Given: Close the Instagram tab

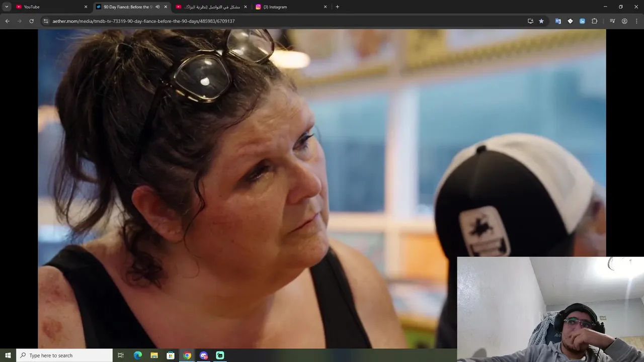Looking at the screenshot, I should (x=325, y=7).
